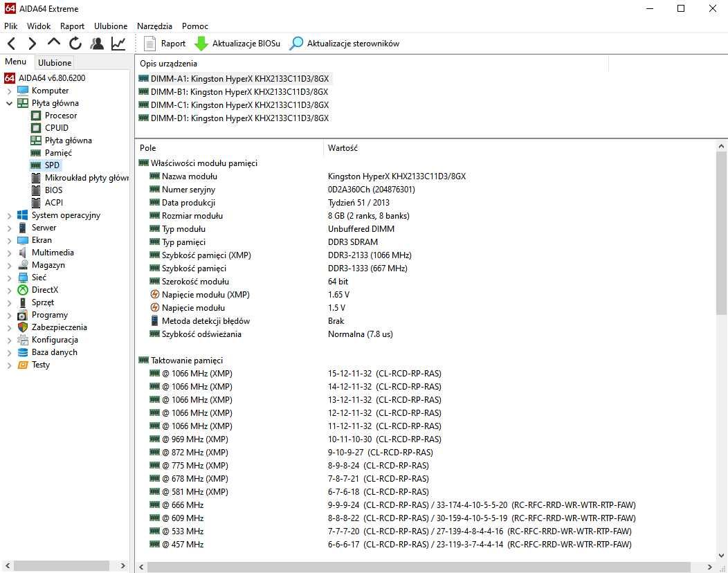The width and height of the screenshot is (728, 573).
Task: Click the Baza danych database icon
Action: (x=23, y=352)
